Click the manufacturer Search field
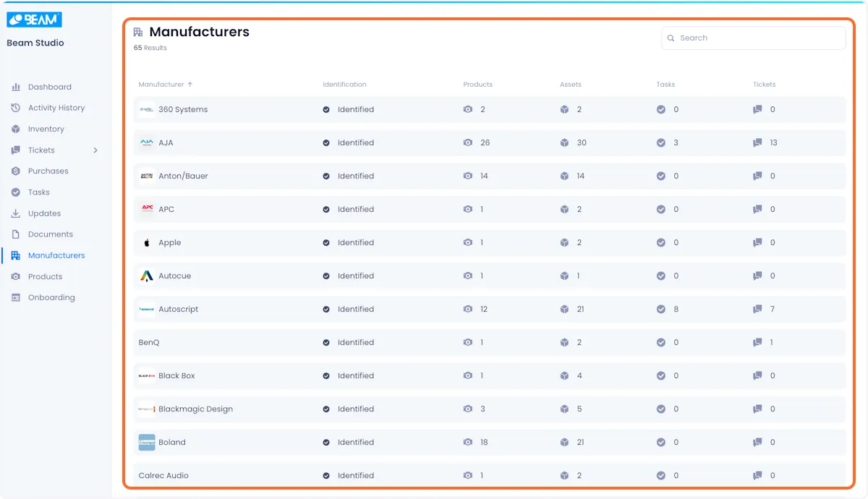868x499 pixels. point(754,38)
